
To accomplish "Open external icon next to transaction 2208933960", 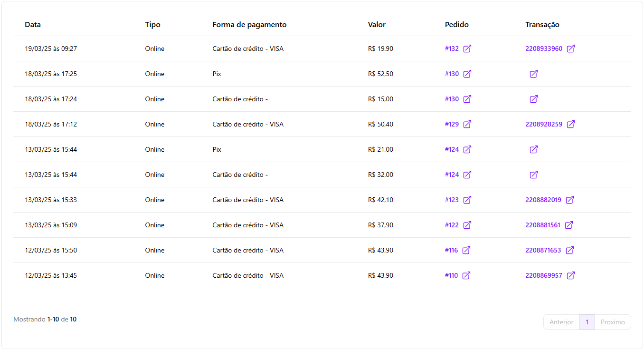I will (x=571, y=49).
